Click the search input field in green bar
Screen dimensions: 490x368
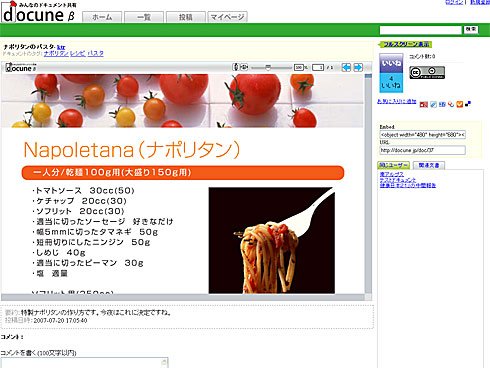(421, 30)
